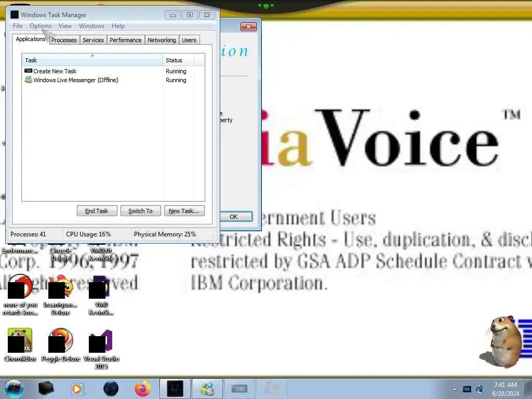Open the Peggle Deluxe desktop icon
The width and height of the screenshot is (532, 399).
click(x=60, y=345)
